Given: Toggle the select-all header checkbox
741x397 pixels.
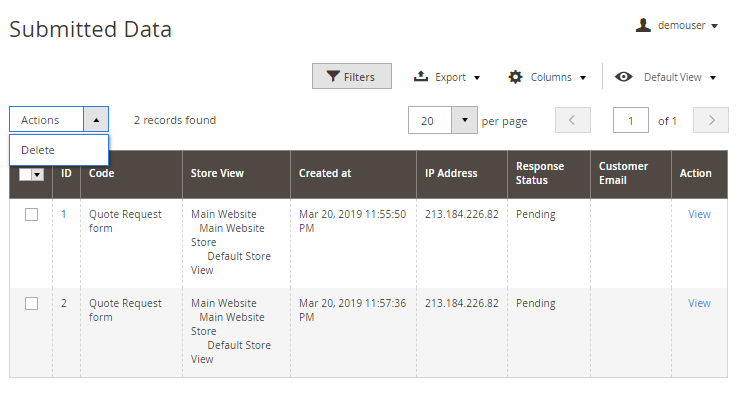Looking at the screenshot, I should [25, 174].
